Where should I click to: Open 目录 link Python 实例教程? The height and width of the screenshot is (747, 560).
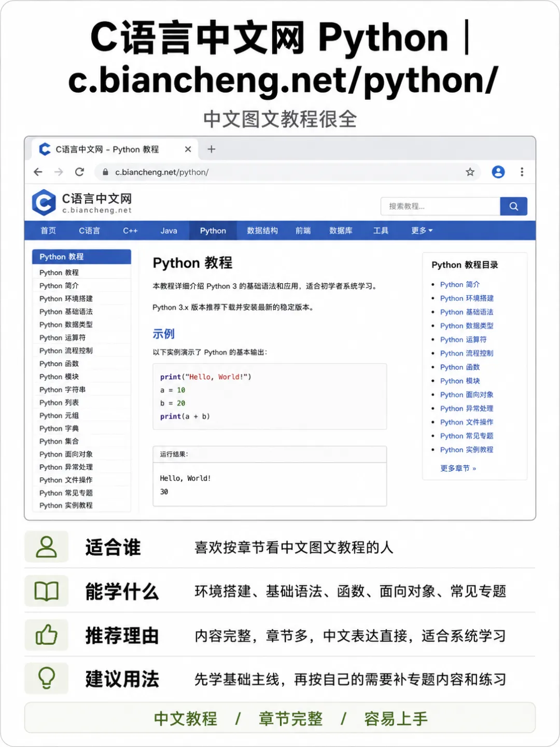click(467, 450)
